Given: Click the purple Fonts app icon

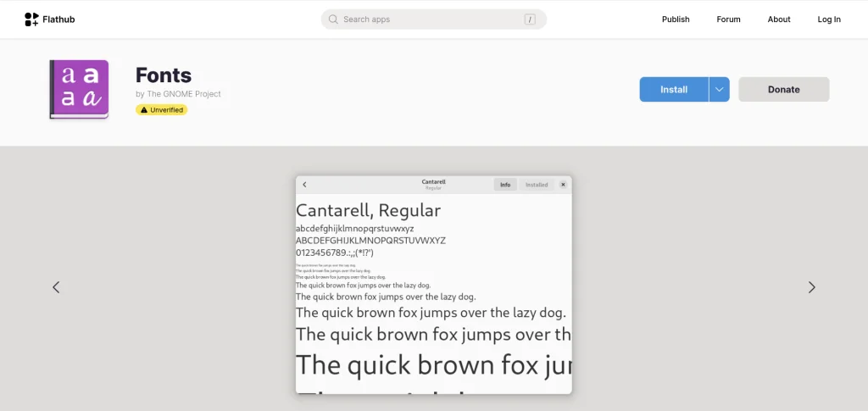Looking at the screenshot, I should (79, 89).
